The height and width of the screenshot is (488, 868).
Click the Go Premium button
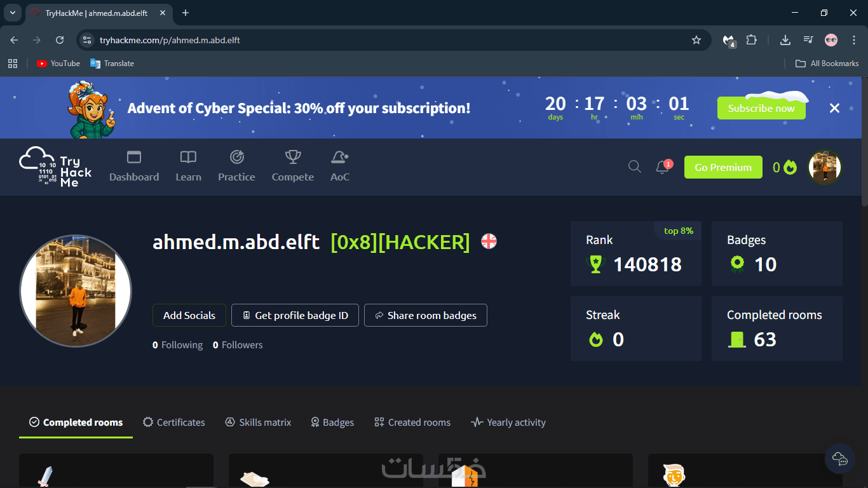pyautogui.click(x=723, y=167)
